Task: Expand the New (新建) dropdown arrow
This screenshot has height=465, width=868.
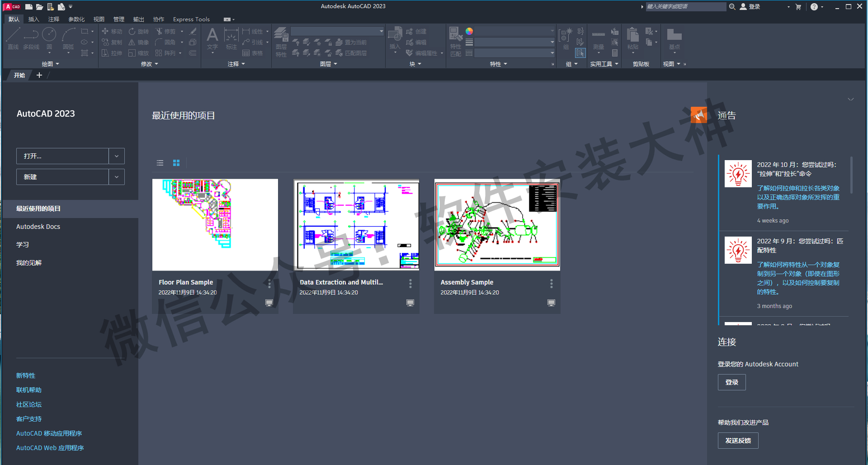Action: point(117,177)
